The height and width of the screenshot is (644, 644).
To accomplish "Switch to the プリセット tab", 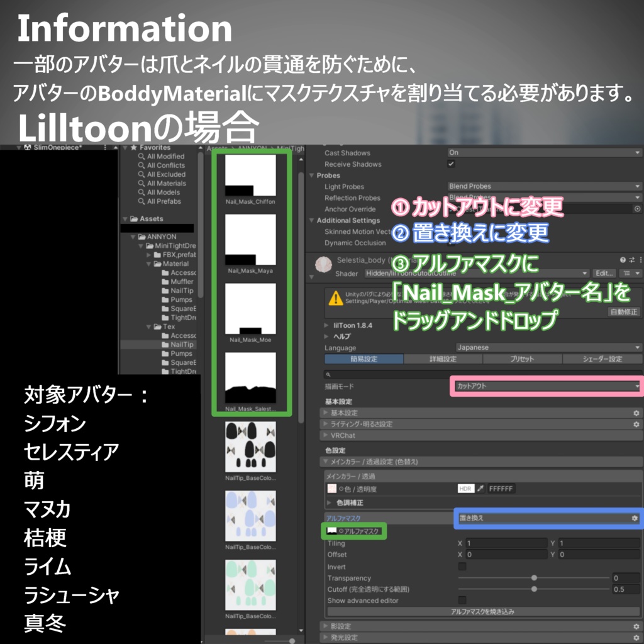I will click(523, 359).
